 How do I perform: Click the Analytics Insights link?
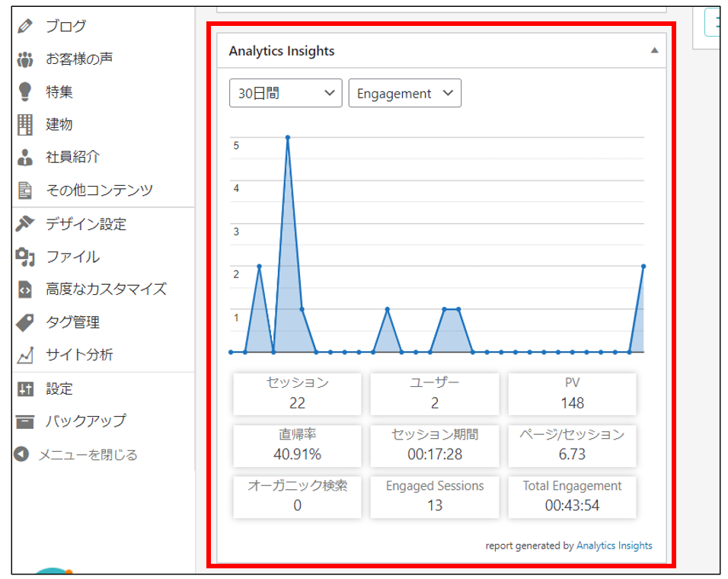pyautogui.click(x=614, y=545)
